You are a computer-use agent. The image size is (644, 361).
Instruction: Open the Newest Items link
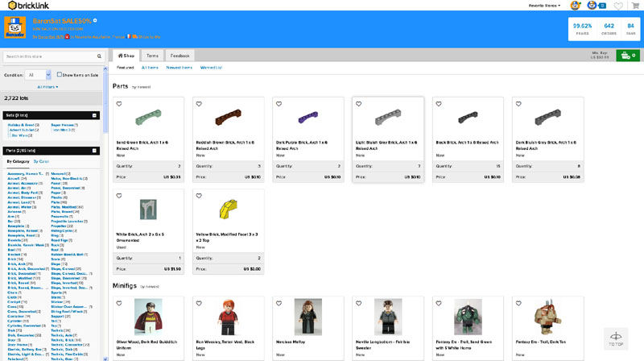pos(179,68)
